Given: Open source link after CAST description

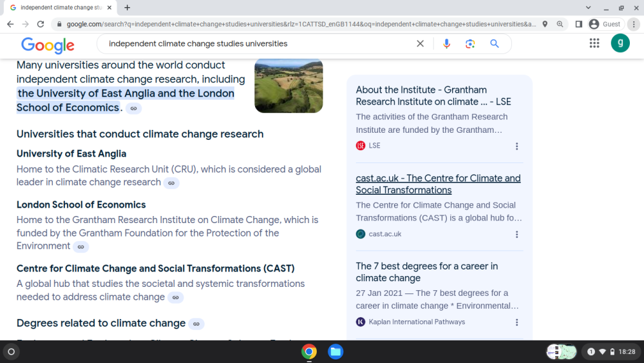Looking at the screenshot, I should [x=175, y=298].
